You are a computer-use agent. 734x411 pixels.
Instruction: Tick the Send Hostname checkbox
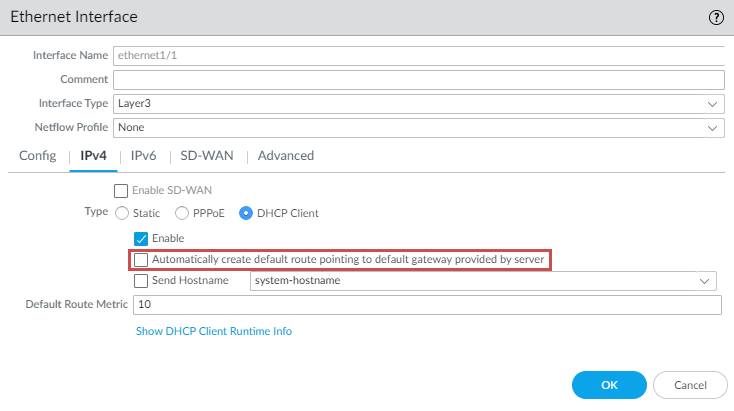click(x=141, y=281)
